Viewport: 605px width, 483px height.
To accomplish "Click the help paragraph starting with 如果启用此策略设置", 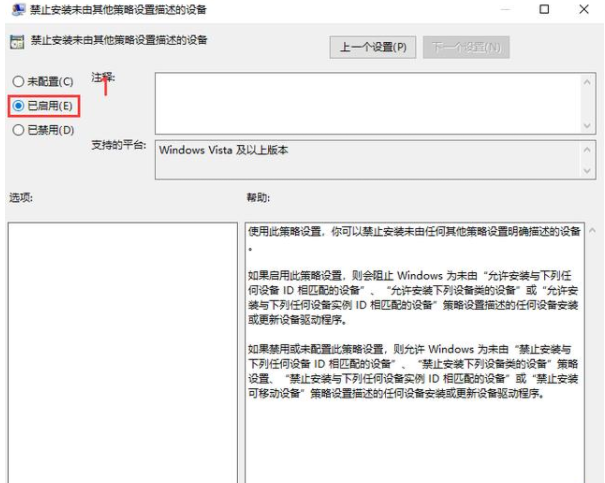I will click(413, 297).
